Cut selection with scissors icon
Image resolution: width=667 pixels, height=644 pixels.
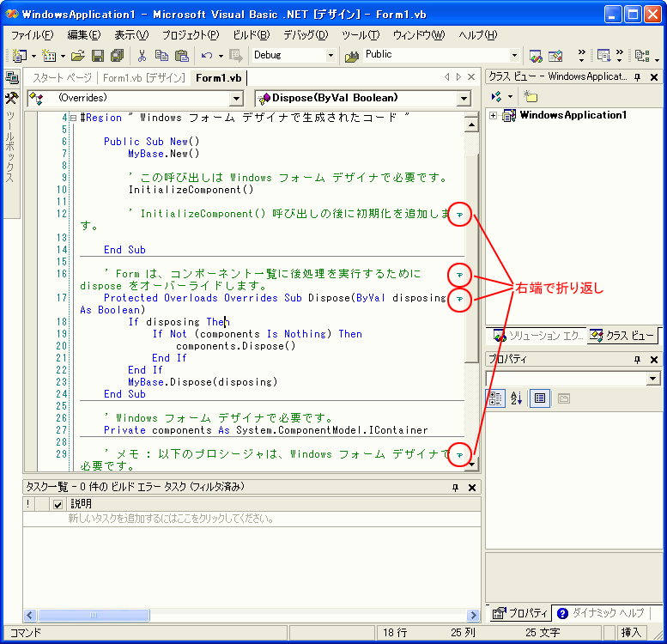(142, 55)
